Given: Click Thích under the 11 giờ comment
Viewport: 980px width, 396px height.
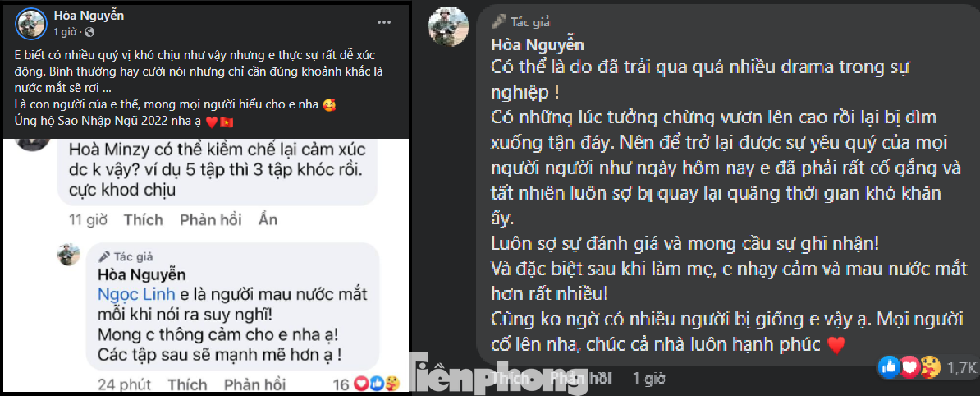Looking at the screenshot, I should pyautogui.click(x=143, y=219).
